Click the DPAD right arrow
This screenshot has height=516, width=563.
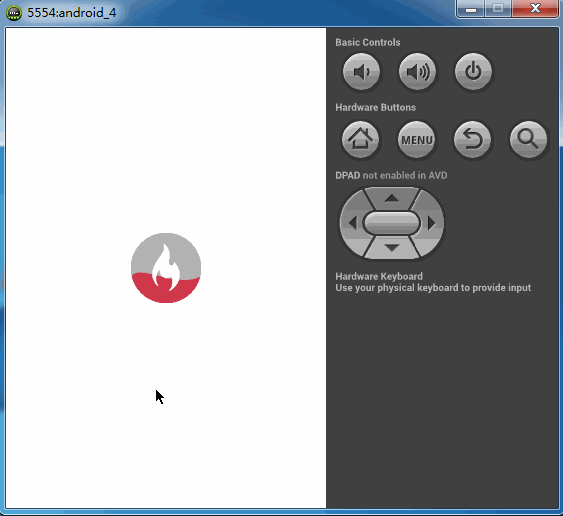[431, 223]
